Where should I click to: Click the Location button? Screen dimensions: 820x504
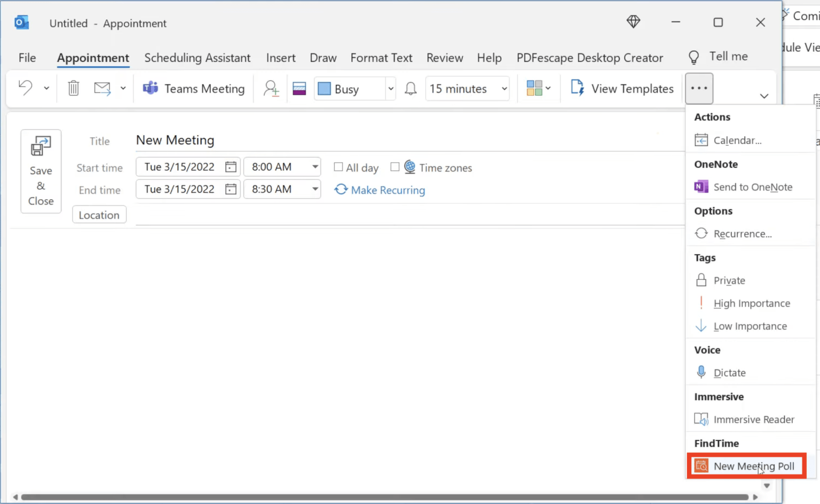coord(99,215)
